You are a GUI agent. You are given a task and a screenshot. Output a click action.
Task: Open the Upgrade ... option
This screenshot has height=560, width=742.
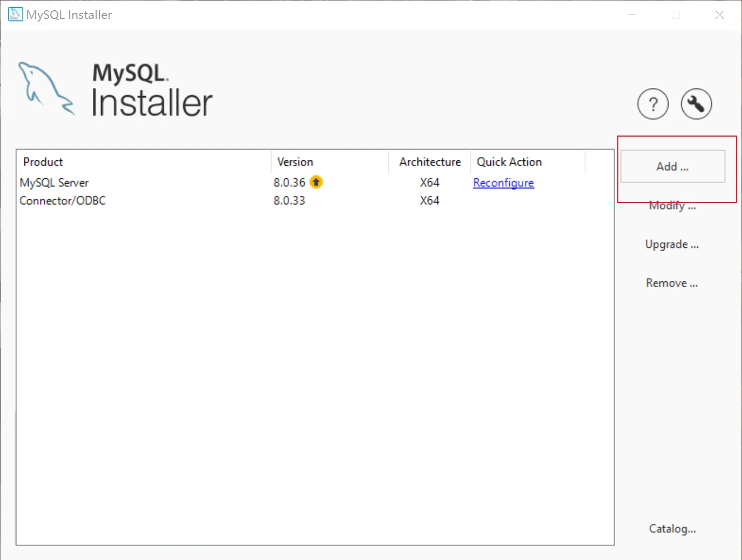coord(672,244)
